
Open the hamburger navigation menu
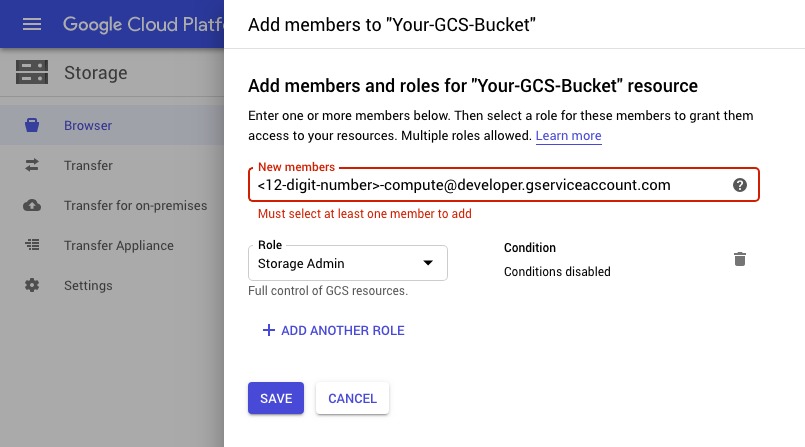32,24
